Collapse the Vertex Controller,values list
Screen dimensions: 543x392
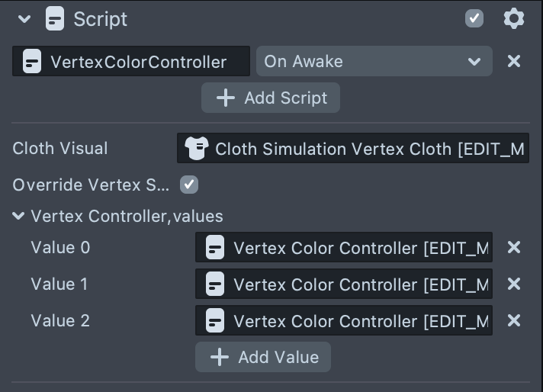[18, 217]
